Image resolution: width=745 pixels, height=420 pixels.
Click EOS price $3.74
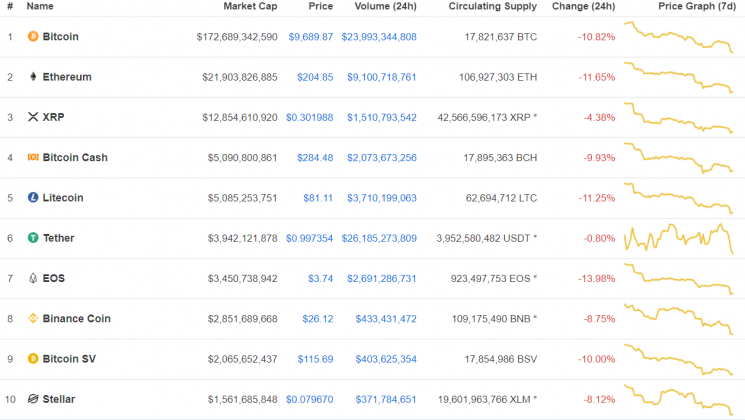tap(321, 278)
